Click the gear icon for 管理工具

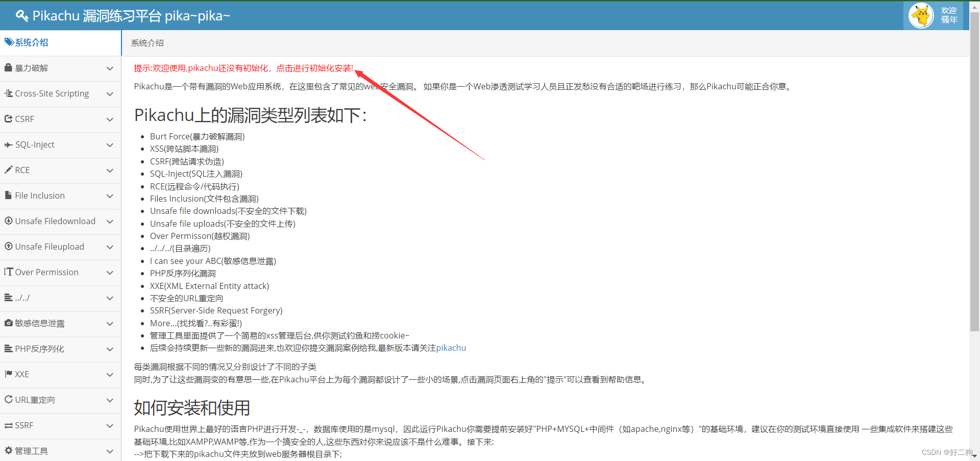point(8,450)
